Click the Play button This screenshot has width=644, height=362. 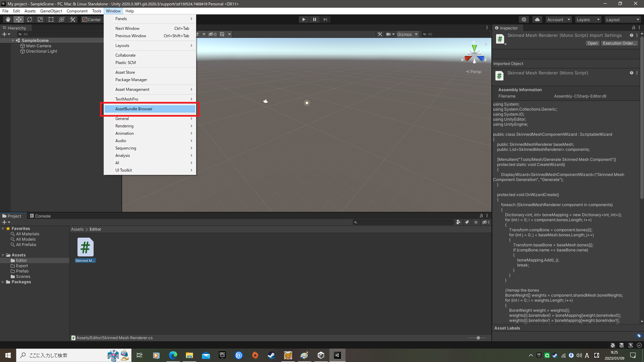[304, 19]
